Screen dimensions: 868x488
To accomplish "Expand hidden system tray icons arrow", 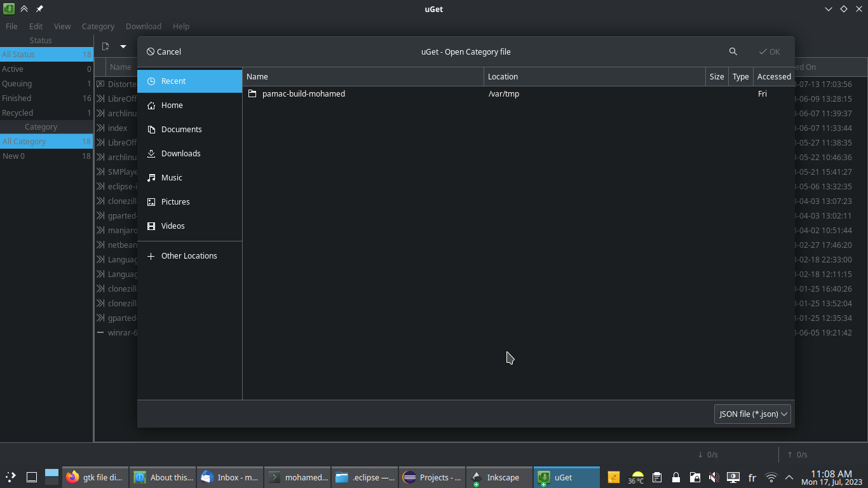I will click(789, 477).
